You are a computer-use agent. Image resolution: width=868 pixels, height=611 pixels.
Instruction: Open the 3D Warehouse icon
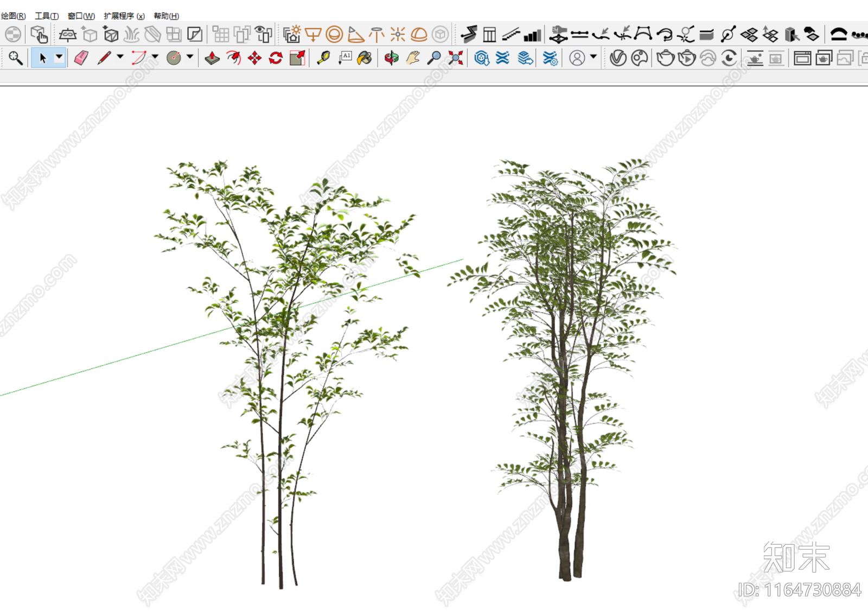[482, 58]
